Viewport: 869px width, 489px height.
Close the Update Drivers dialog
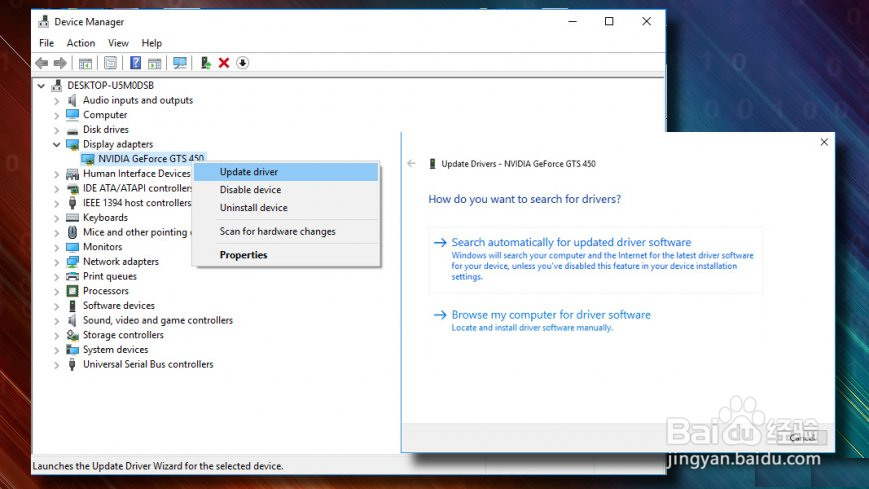pos(824,142)
